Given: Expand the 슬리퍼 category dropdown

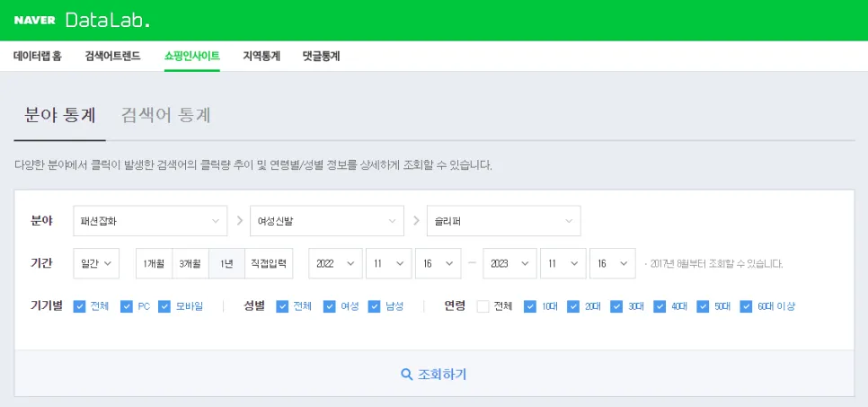Looking at the screenshot, I should tap(504, 221).
